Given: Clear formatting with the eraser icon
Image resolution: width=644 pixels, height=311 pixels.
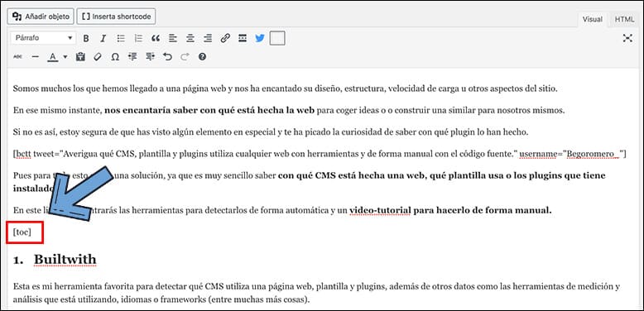Looking at the screenshot, I should (98, 57).
